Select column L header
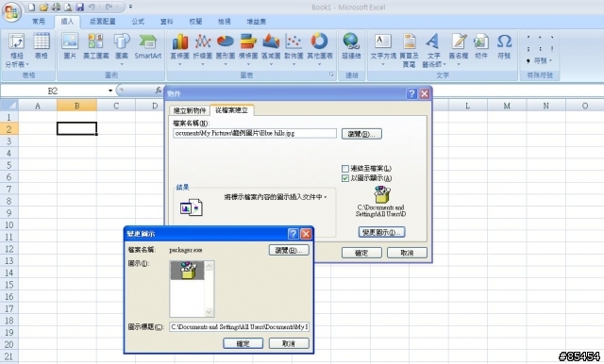The image size is (604, 364). tap(467, 106)
